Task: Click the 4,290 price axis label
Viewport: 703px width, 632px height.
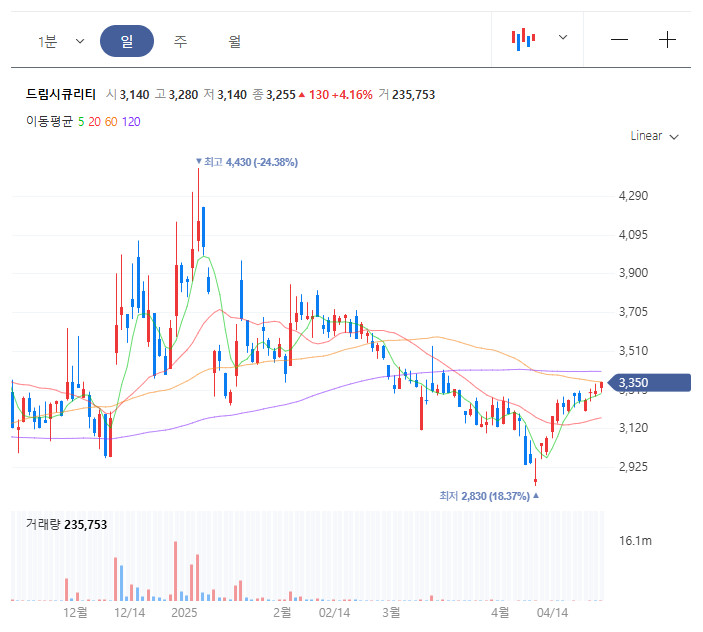Action: [x=633, y=196]
